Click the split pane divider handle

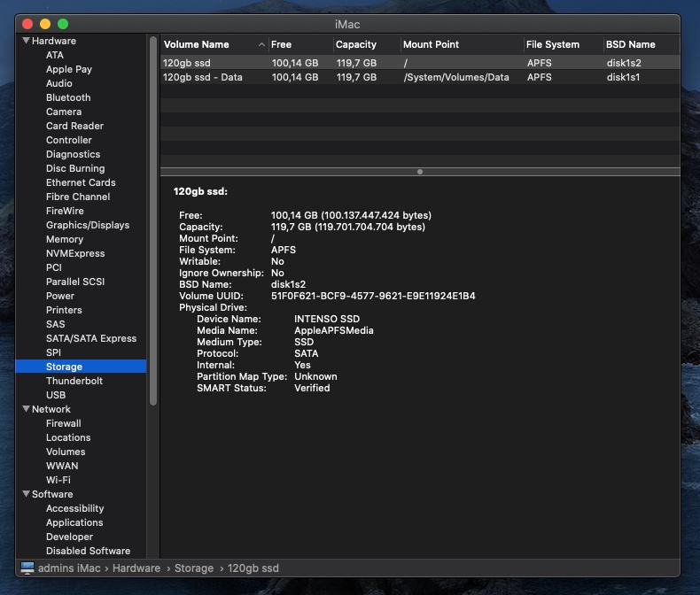(420, 172)
